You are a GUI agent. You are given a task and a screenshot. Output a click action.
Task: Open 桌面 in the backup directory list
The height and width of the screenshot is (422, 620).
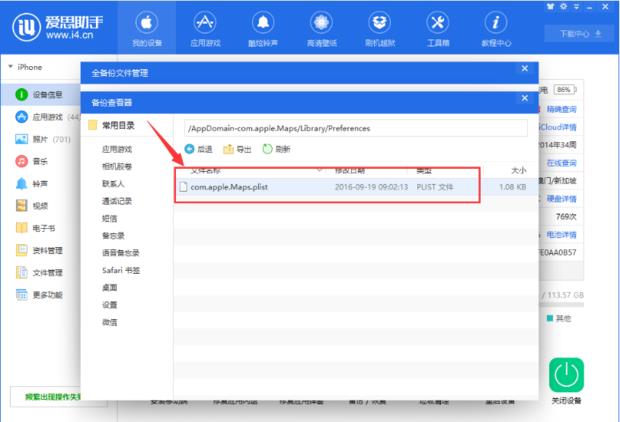[110, 288]
